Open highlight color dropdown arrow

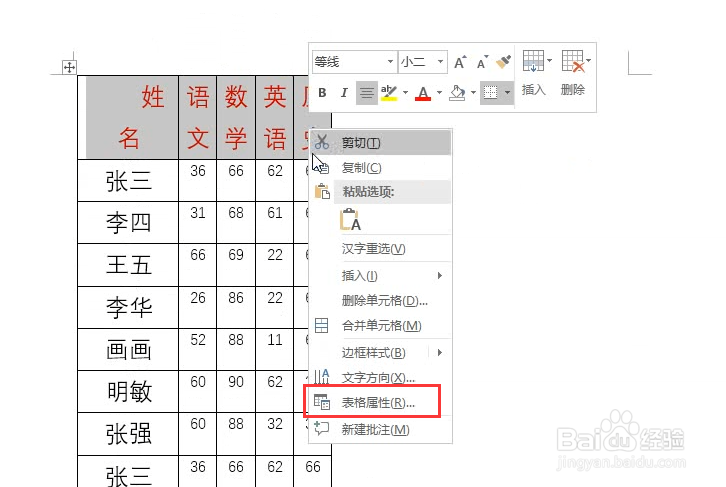(x=405, y=93)
